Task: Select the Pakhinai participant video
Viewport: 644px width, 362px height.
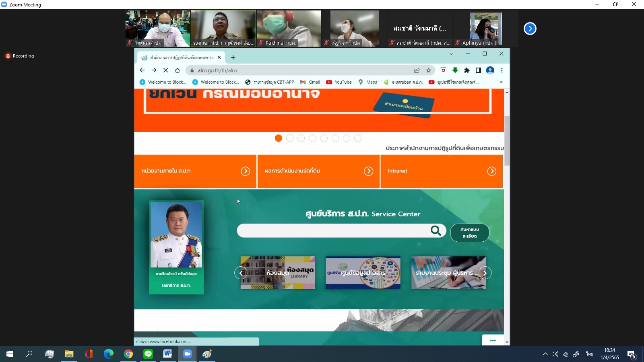Action: click(289, 29)
